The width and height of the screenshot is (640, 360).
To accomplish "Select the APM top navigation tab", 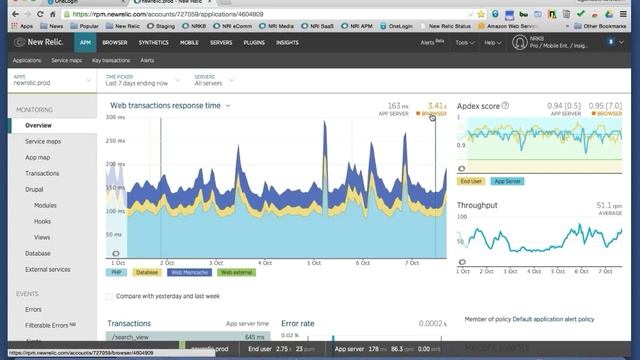I will [85, 42].
